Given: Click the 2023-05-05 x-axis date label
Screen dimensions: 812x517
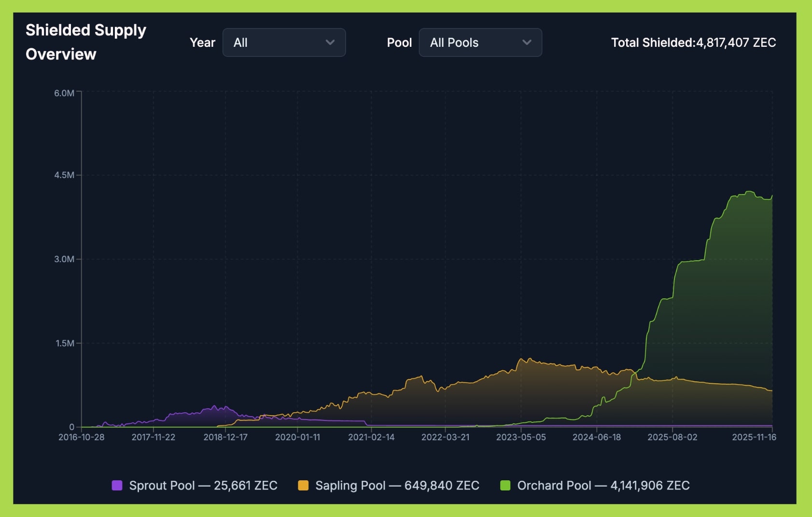Looking at the screenshot, I should [x=521, y=437].
